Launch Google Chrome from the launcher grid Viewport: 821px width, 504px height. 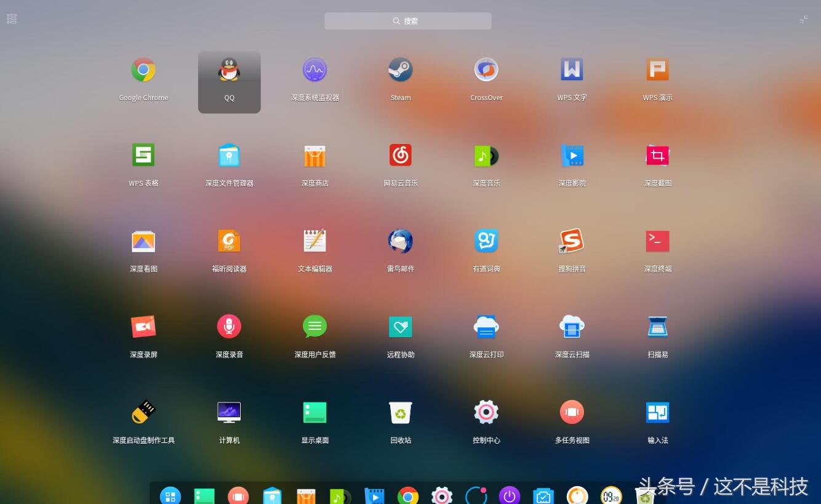click(143, 70)
